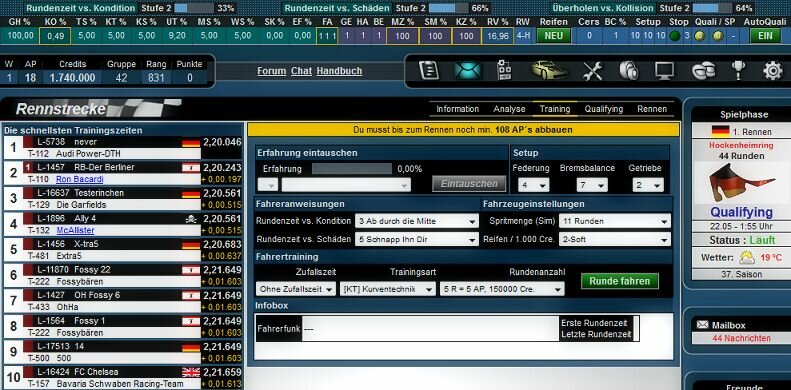Screen dimensions: 791x390
Task: Click the yellow AP warning banner
Action: pyautogui.click(x=463, y=130)
